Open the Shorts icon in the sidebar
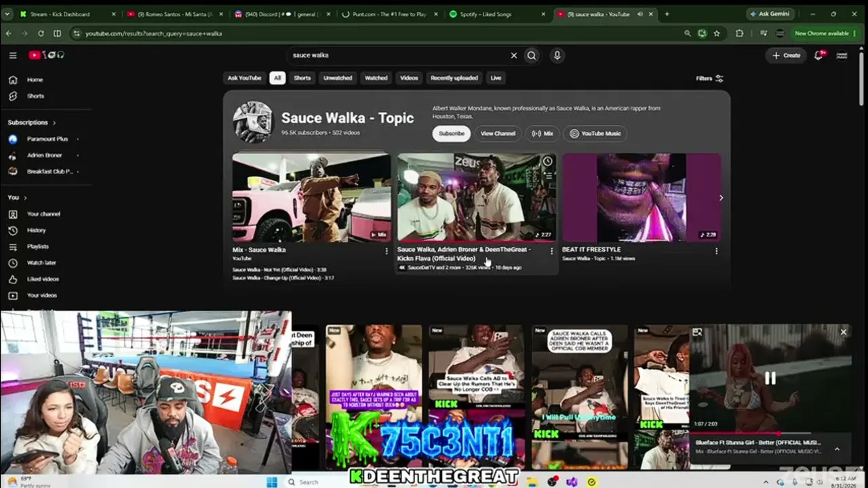The image size is (868, 488). pyautogui.click(x=13, y=96)
